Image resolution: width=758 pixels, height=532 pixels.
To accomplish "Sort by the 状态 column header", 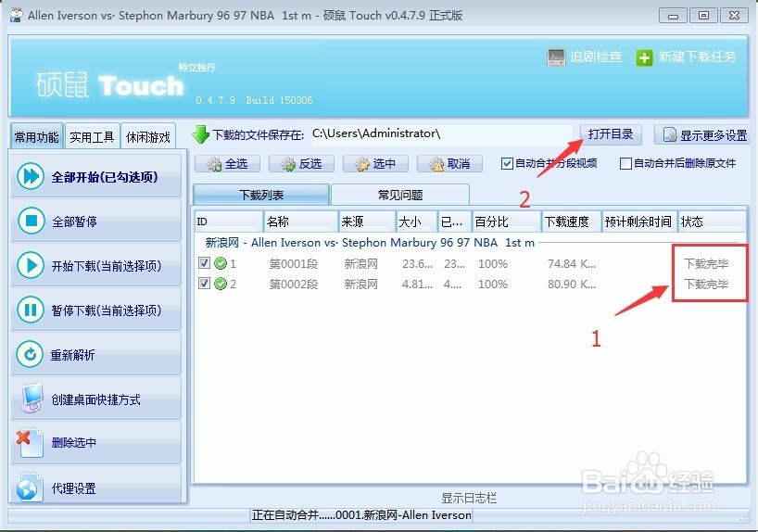I will tap(711, 222).
